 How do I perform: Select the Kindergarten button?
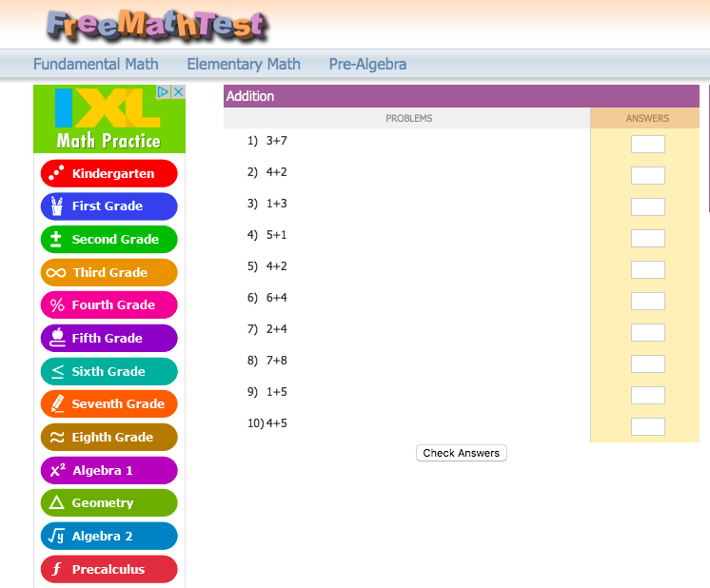click(x=109, y=173)
